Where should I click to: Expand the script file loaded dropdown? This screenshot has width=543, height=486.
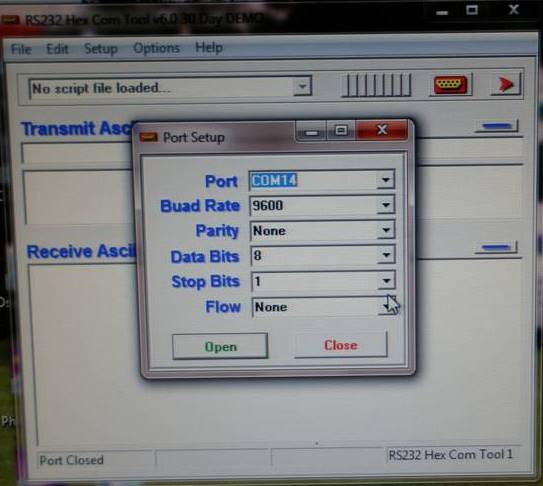point(302,86)
